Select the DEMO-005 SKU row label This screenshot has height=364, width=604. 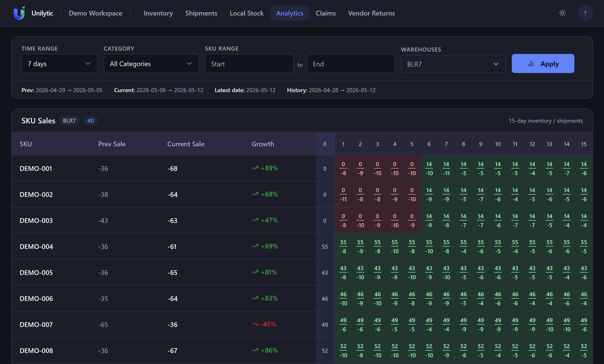point(36,272)
